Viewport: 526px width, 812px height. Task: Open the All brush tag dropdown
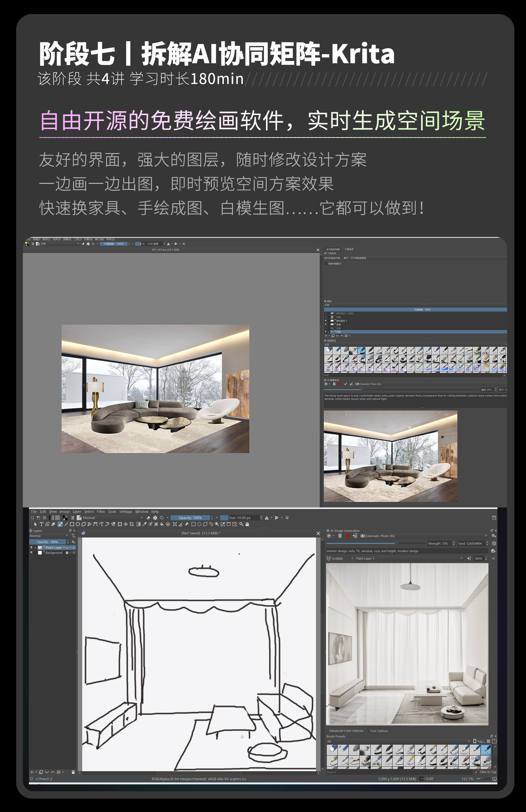[398, 741]
